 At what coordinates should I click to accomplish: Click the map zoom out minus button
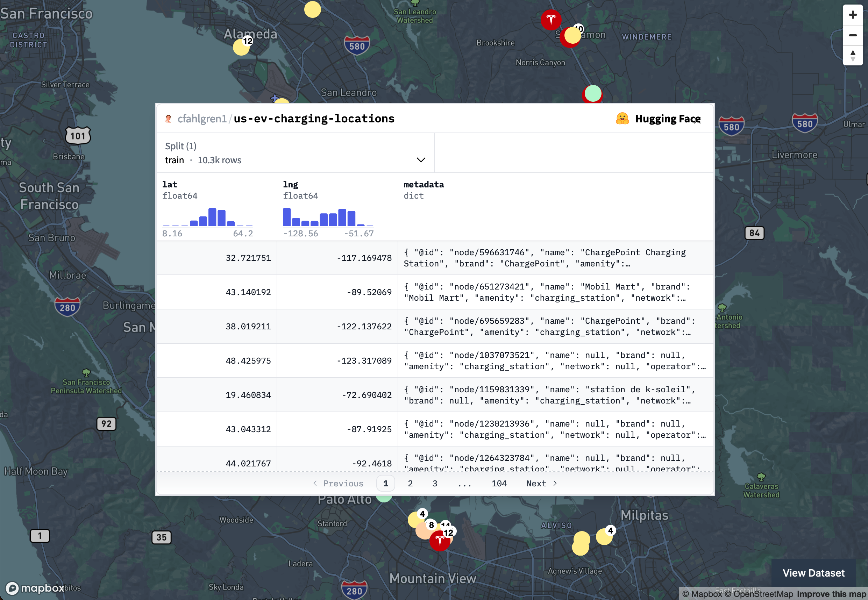(x=852, y=35)
